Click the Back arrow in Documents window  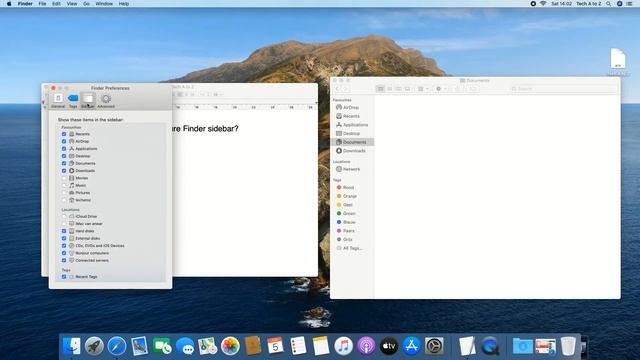coord(338,89)
